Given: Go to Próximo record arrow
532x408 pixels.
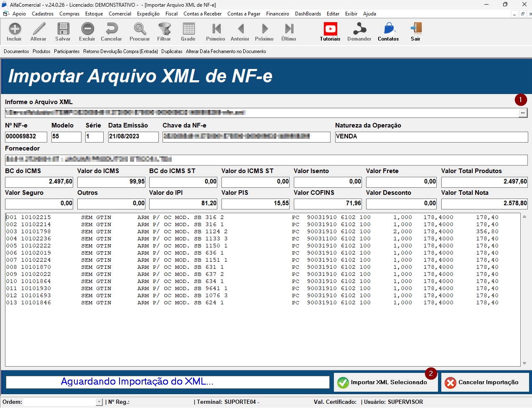Looking at the screenshot, I should click(x=265, y=29).
